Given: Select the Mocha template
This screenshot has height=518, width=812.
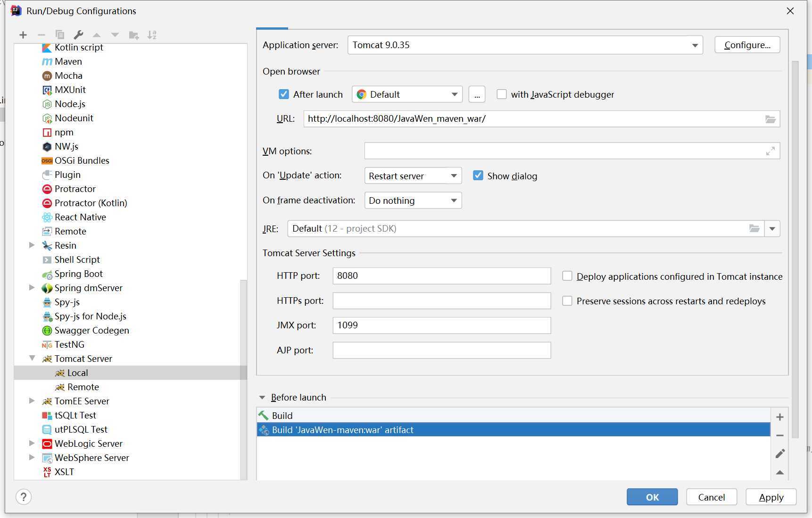Looking at the screenshot, I should [x=68, y=75].
